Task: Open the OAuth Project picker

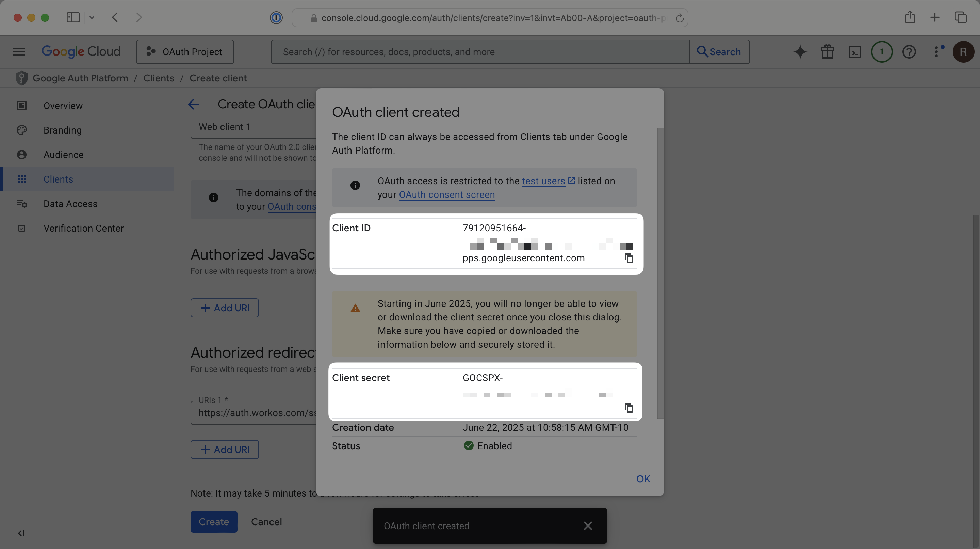Action: [x=185, y=52]
